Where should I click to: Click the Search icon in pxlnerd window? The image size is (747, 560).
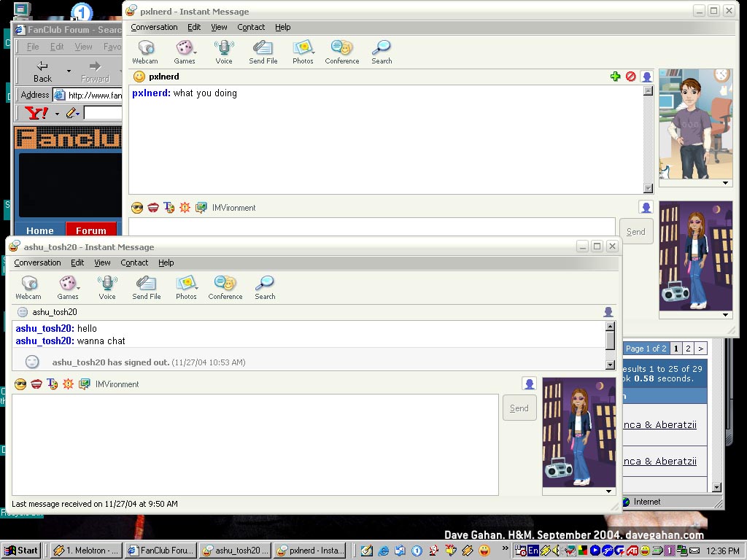382,52
